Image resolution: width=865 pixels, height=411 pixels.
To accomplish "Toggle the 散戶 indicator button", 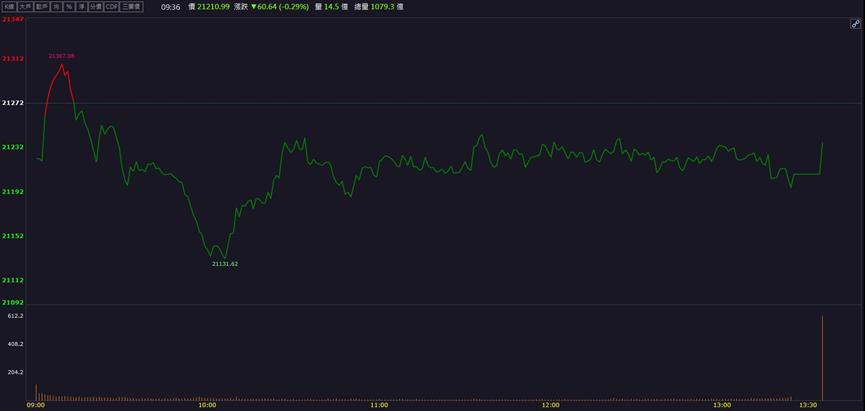I will coord(41,7).
